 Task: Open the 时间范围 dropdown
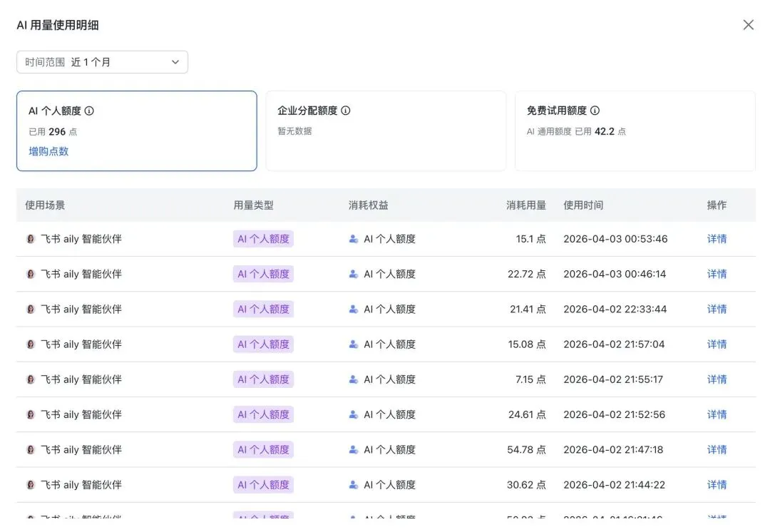coord(102,62)
